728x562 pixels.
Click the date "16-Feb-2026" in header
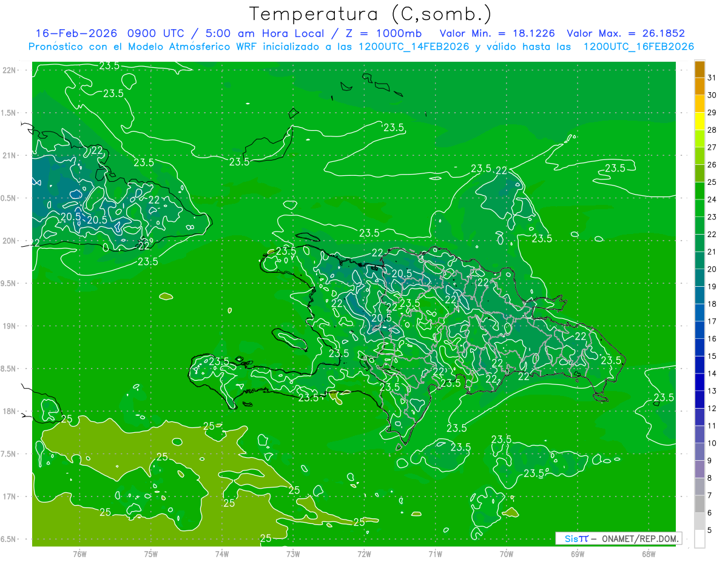pyautogui.click(x=76, y=33)
